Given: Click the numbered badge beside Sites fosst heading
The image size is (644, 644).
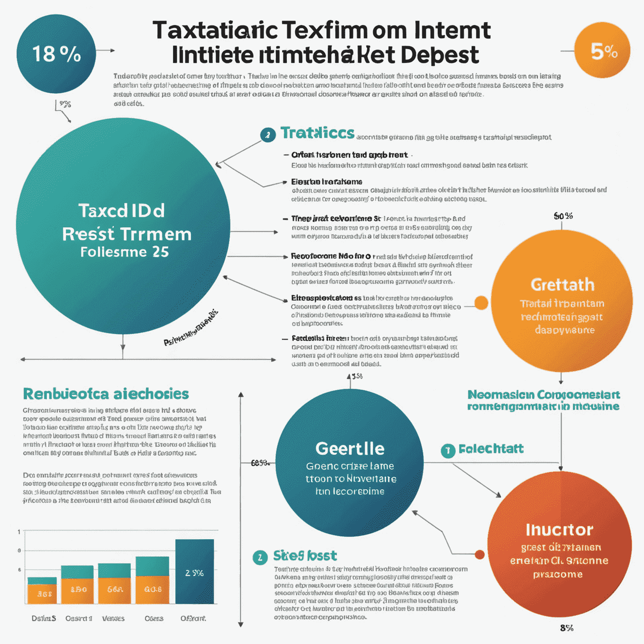Looking at the screenshot, I should click(x=260, y=557).
